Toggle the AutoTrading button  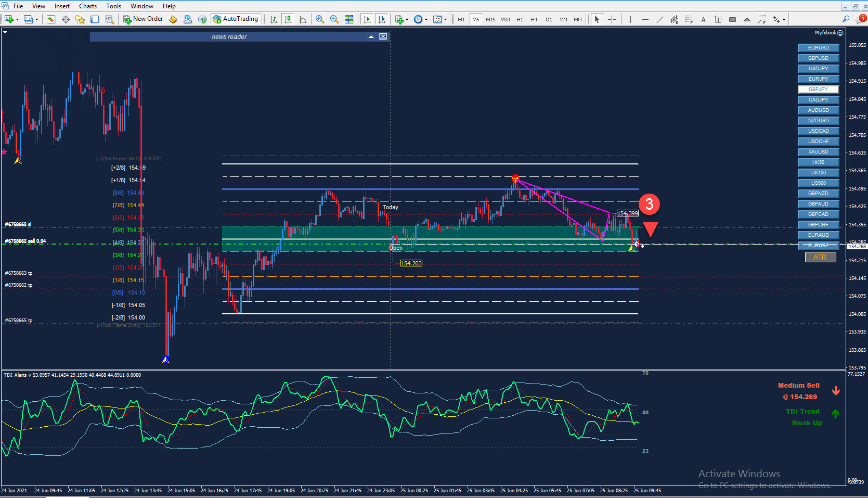click(x=235, y=19)
